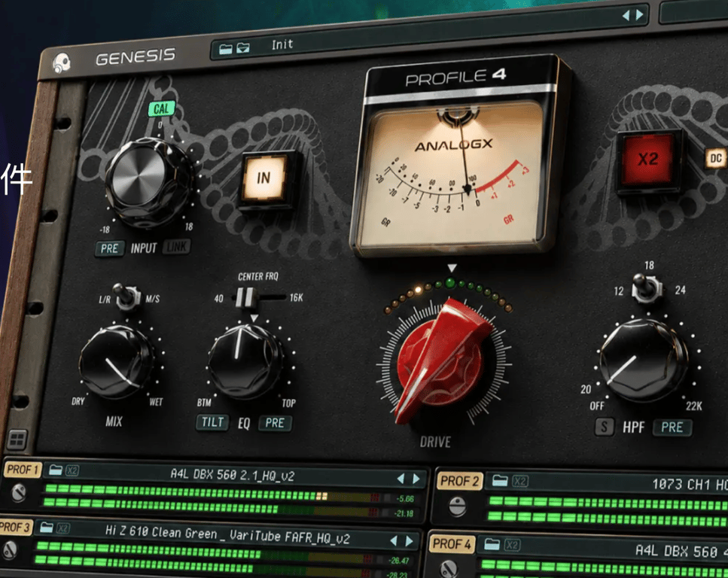Click the Genesis astronaut logo icon

(x=61, y=62)
